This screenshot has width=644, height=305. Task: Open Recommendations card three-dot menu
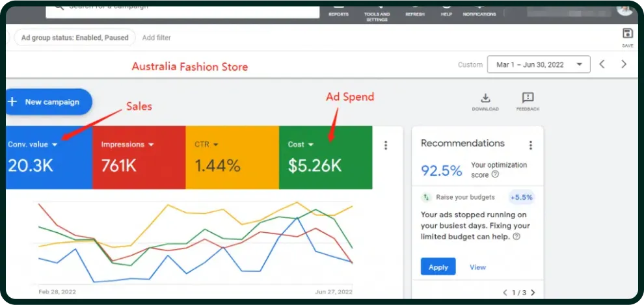click(x=531, y=145)
